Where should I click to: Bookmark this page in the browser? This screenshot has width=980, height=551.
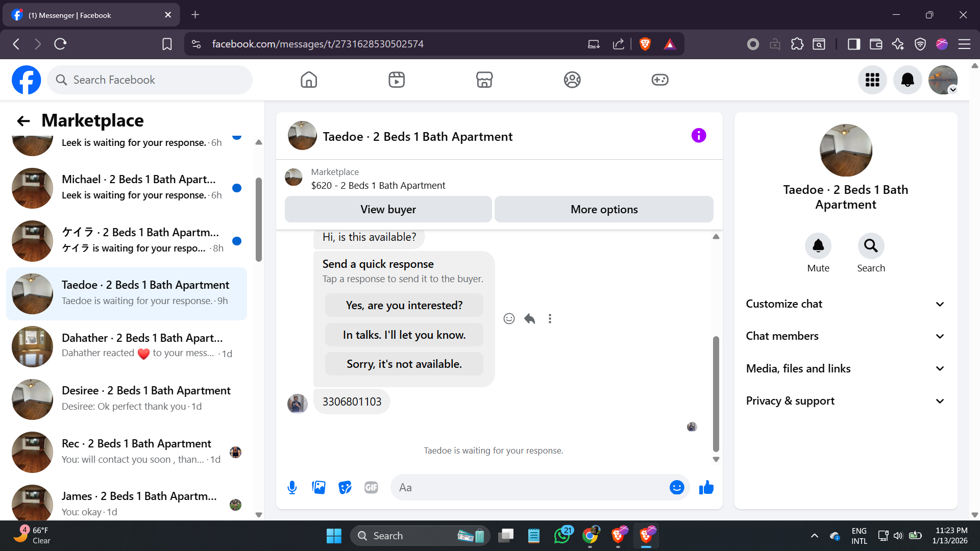pos(167,44)
